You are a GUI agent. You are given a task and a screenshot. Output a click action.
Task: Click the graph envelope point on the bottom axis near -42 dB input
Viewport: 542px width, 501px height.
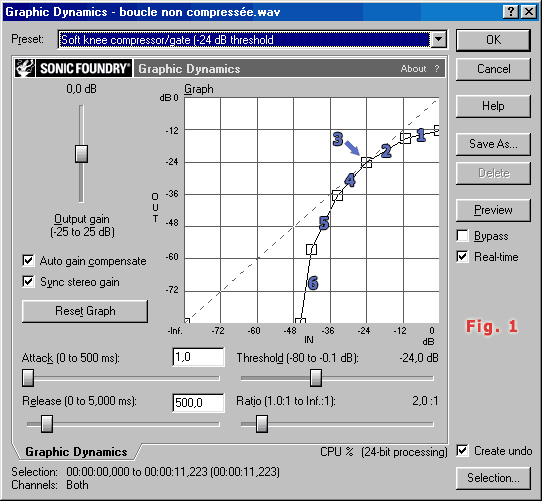(x=300, y=321)
